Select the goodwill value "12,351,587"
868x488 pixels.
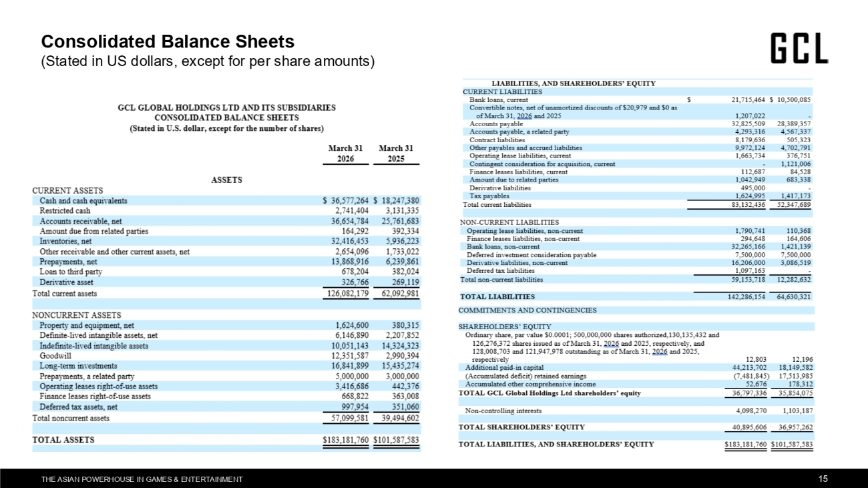[x=351, y=356]
